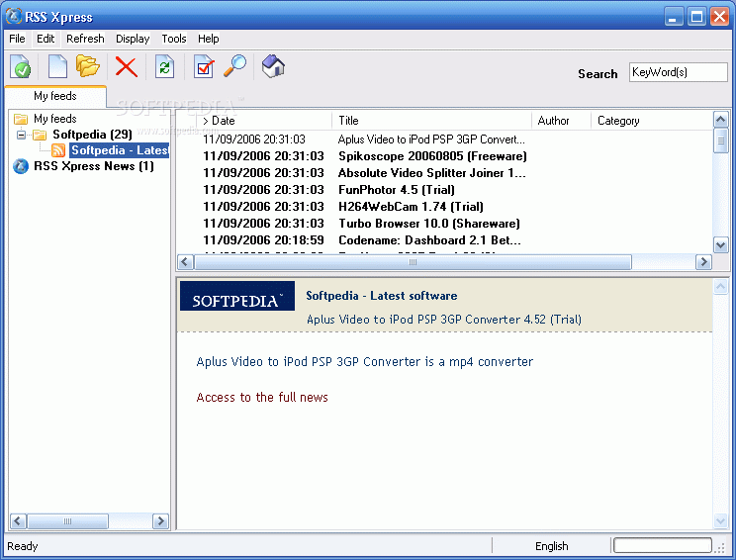Viewport: 736px width, 560px height.
Task: Click the red X delete toolbar icon
Action: 127,66
